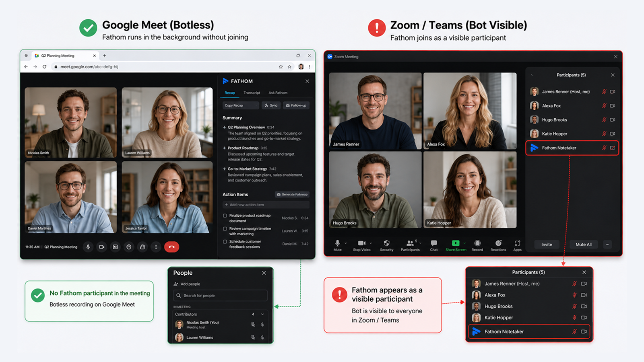644x362 pixels.
Task: Click the 'Search for people' field
Action: [220, 296]
